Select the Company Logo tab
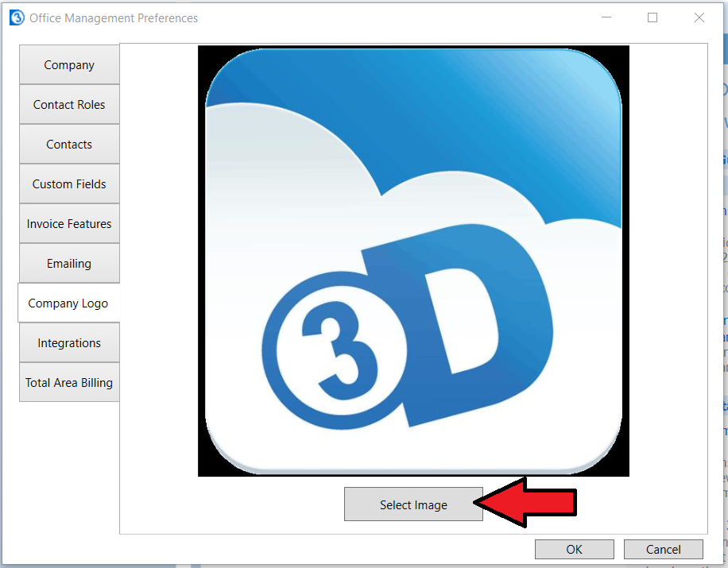728x568 pixels. [68, 303]
